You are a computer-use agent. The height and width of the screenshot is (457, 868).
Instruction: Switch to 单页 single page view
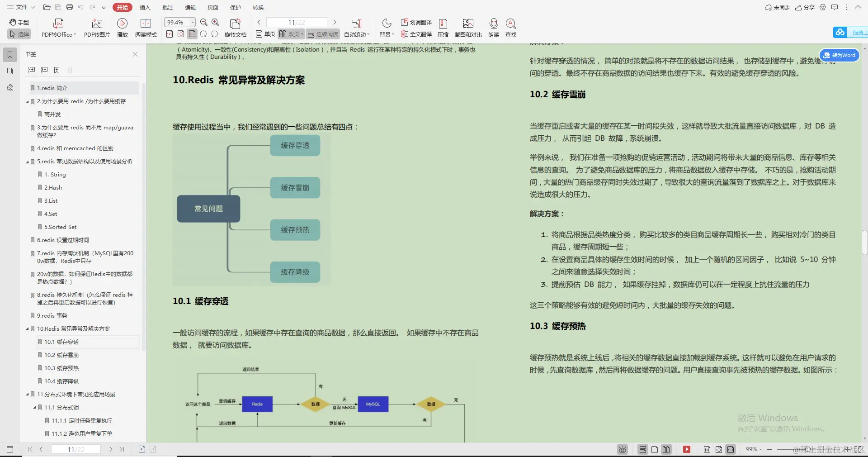(x=265, y=33)
